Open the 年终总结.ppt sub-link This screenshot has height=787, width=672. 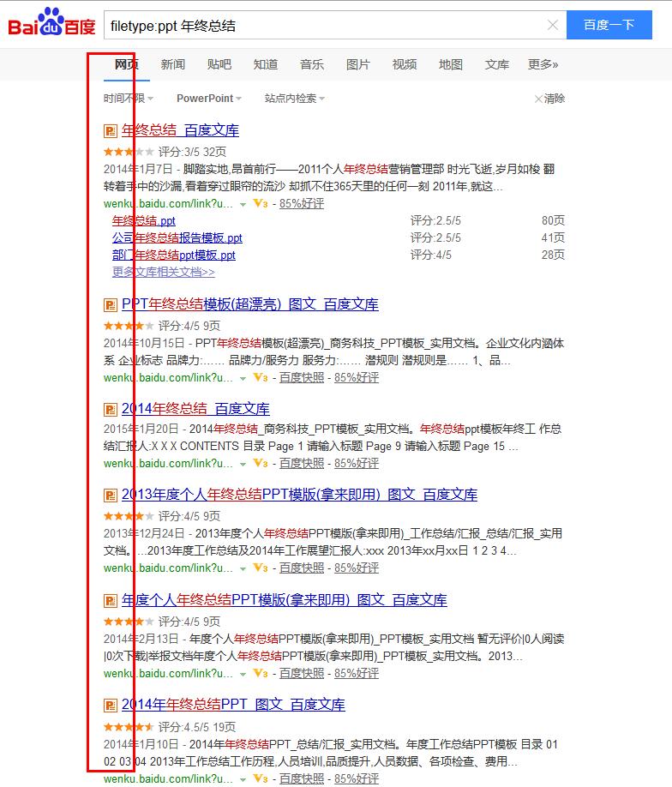point(143,221)
